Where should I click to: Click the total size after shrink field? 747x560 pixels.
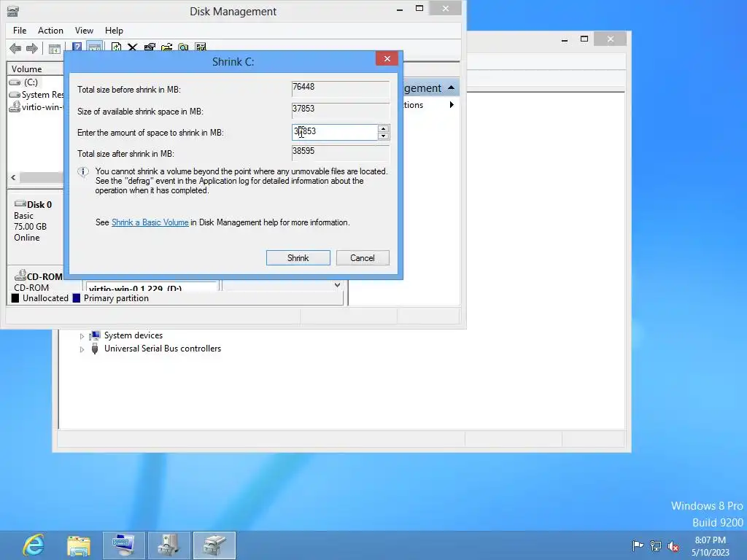pyautogui.click(x=340, y=153)
